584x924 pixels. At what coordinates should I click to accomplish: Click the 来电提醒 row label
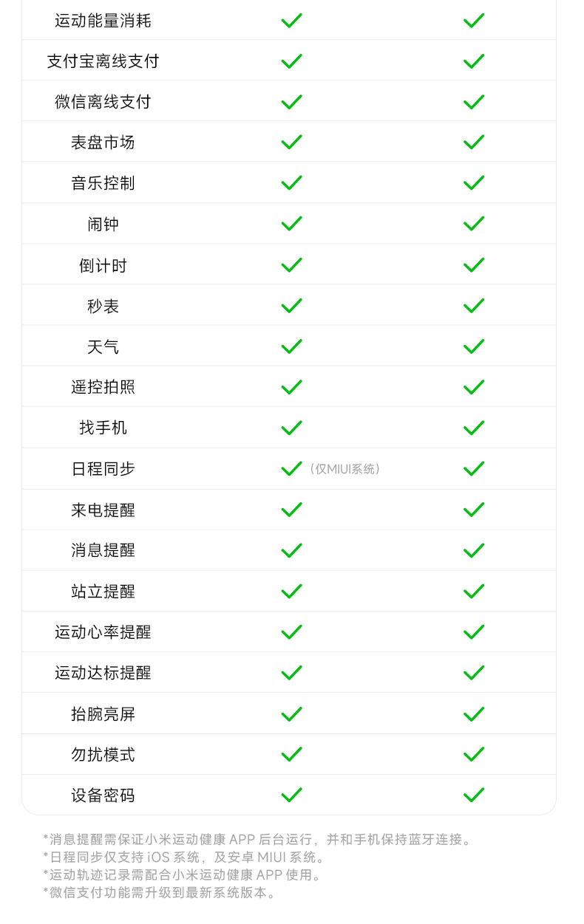[103, 510]
